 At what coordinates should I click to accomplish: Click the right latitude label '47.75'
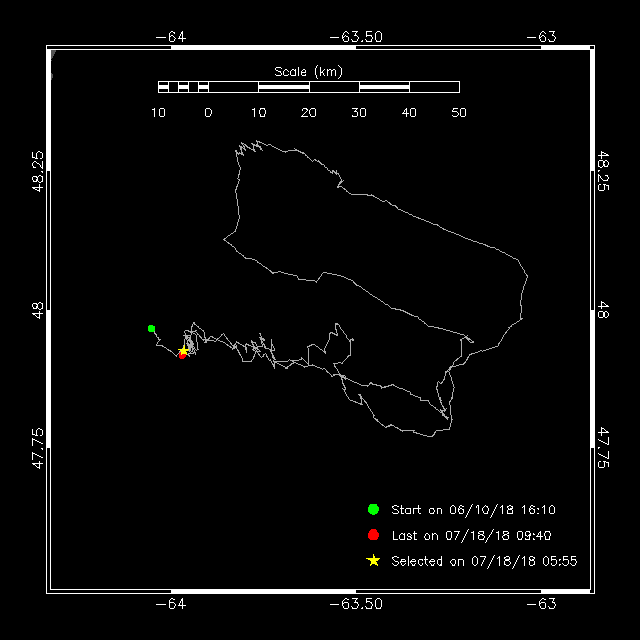pyautogui.click(x=603, y=448)
